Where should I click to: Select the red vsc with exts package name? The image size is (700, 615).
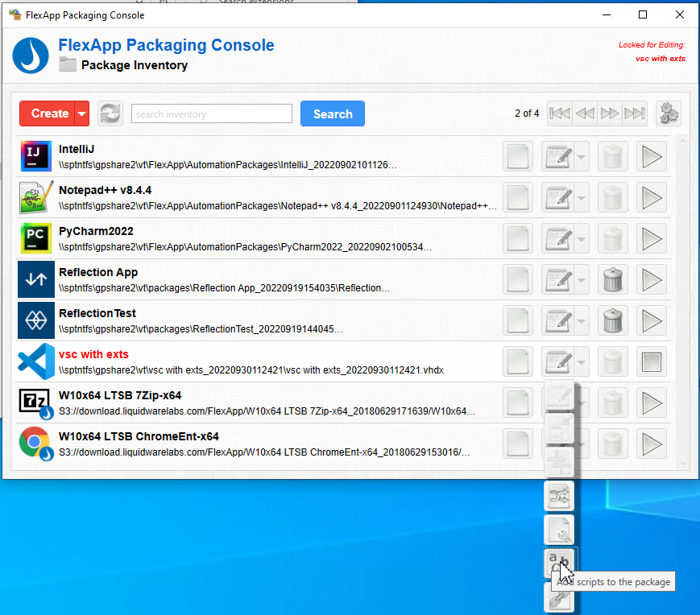[93, 354]
